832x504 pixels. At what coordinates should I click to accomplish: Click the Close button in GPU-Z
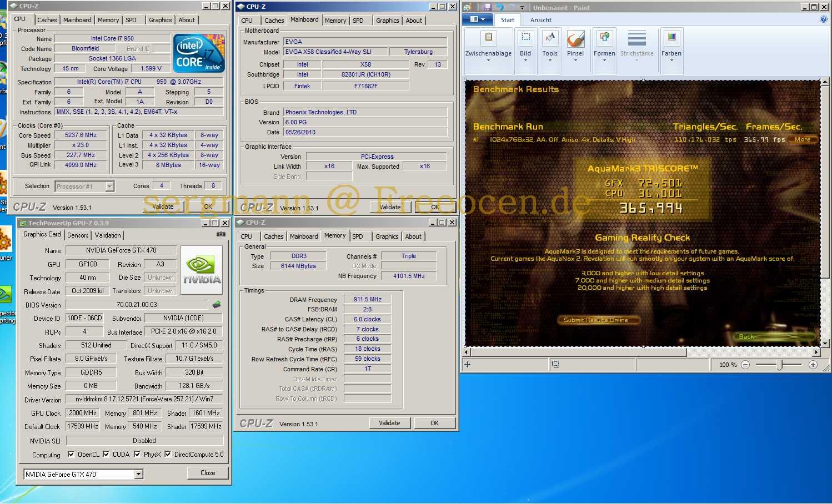[208, 473]
